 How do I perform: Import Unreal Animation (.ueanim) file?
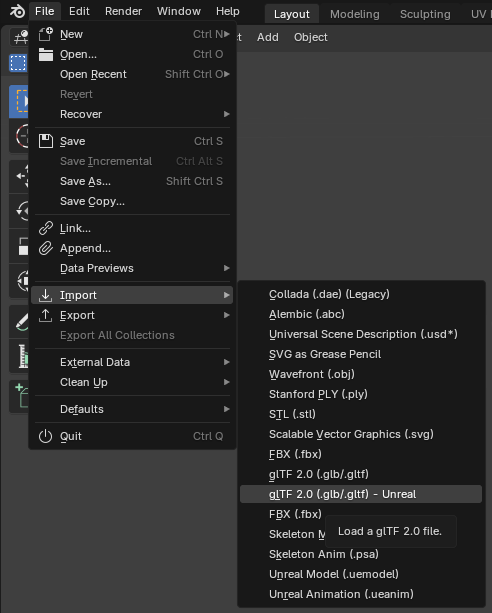(x=361, y=594)
